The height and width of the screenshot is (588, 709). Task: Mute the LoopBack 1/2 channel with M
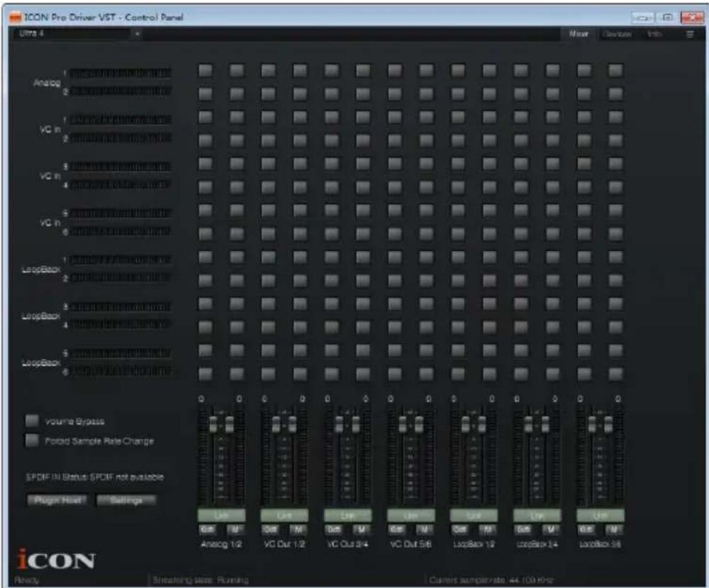click(488, 529)
